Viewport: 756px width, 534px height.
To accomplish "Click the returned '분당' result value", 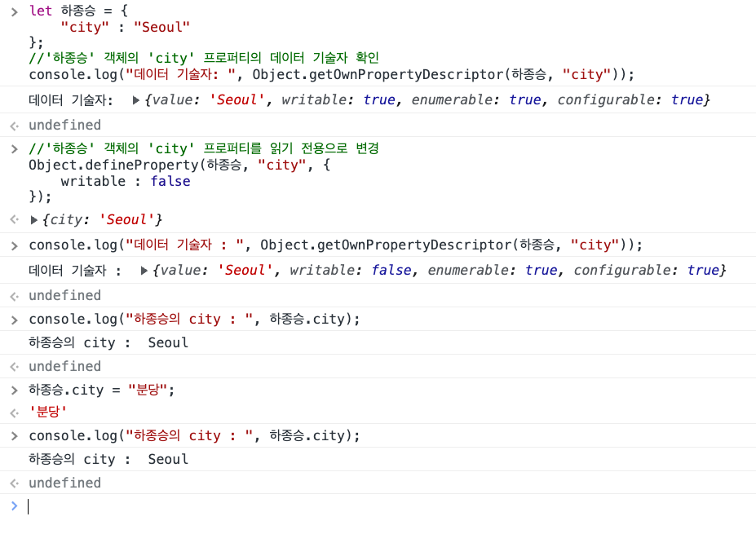I will click(48, 412).
